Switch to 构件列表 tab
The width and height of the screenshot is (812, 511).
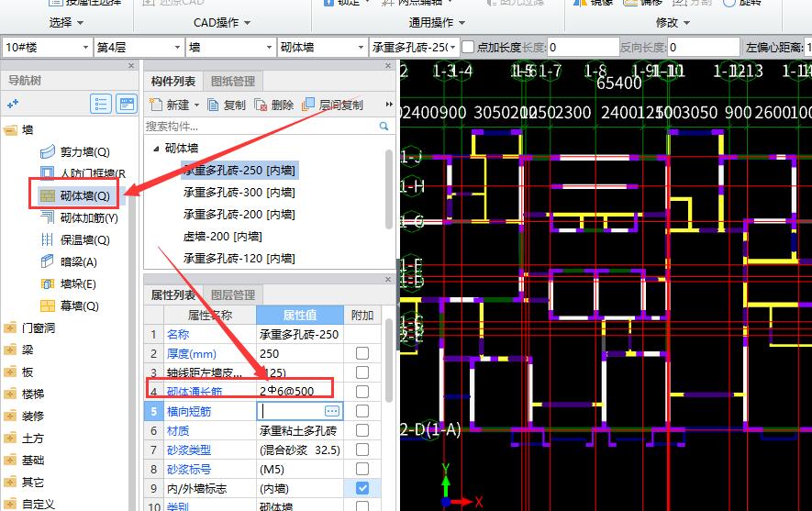(x=173, y=82)
